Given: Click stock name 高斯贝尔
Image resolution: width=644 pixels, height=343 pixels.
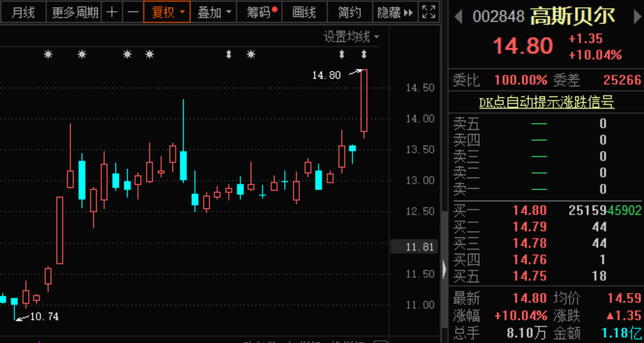Looking at the screenshot, I should [x=573, y=17].
